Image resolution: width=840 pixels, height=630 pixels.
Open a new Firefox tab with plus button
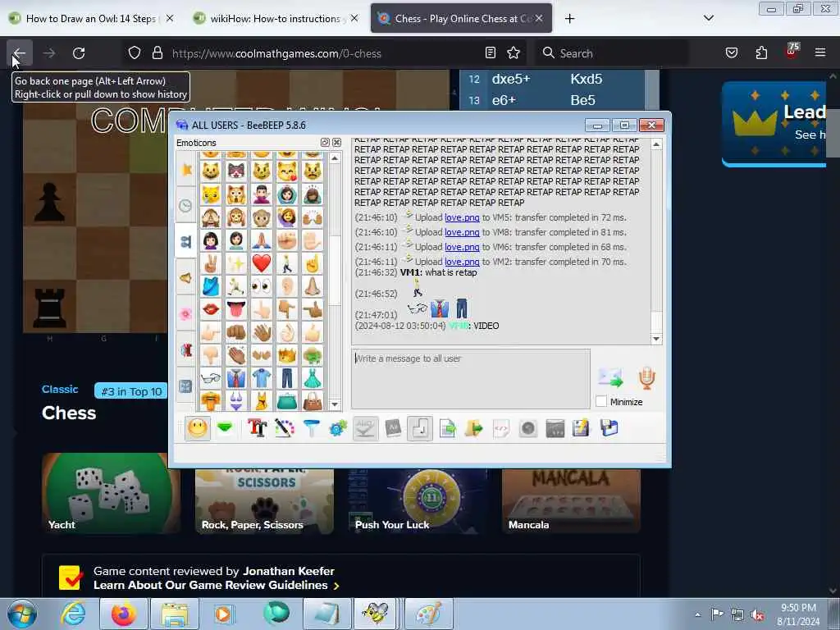(x=569, y=19)
